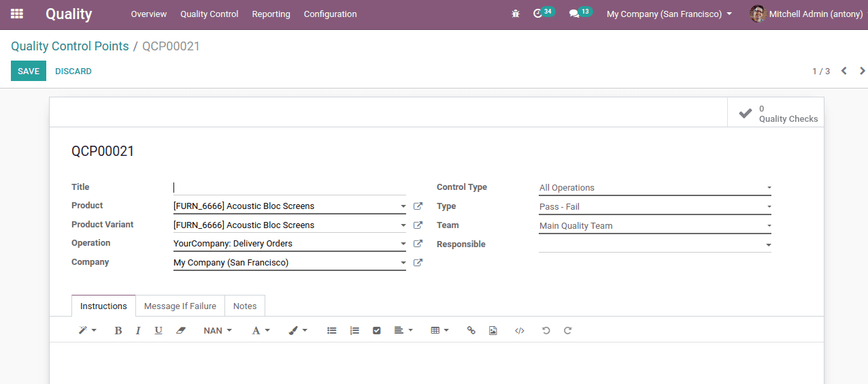Open external link for Product field

tap(418, 206)
